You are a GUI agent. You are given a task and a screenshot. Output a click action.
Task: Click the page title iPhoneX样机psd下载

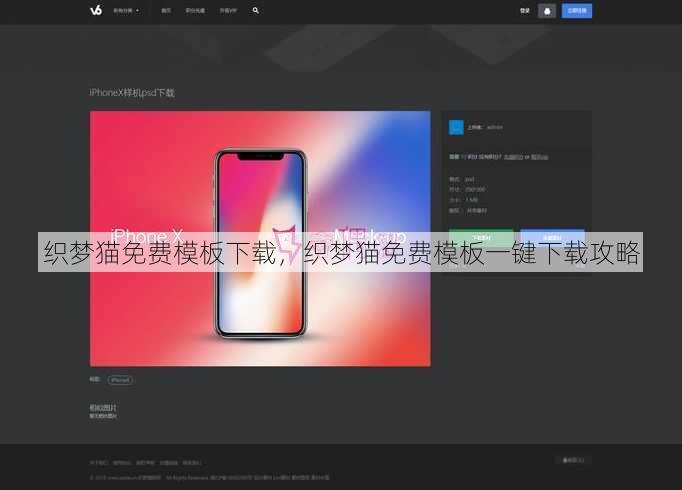pos(132,93)
